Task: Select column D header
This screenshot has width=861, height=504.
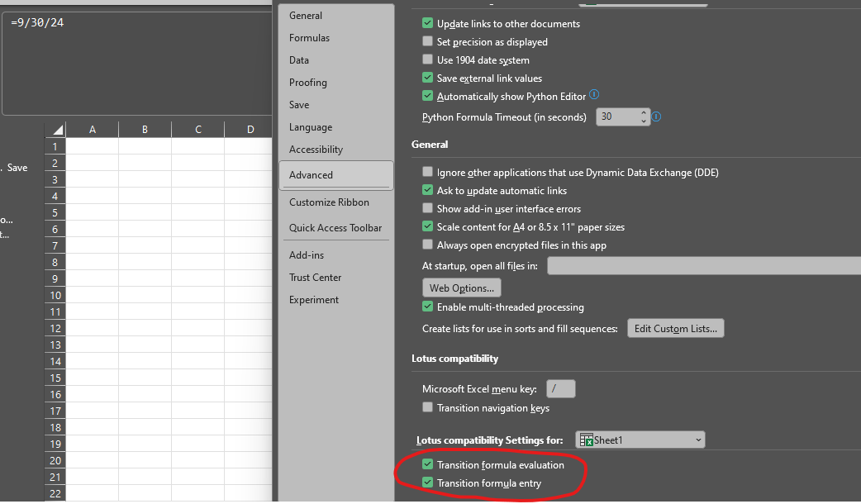Action: point(249,130)
